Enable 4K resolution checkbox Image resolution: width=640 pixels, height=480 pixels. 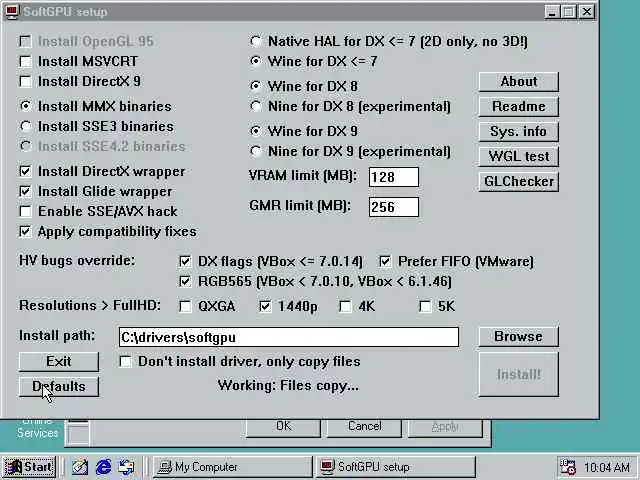pos(345,306)
